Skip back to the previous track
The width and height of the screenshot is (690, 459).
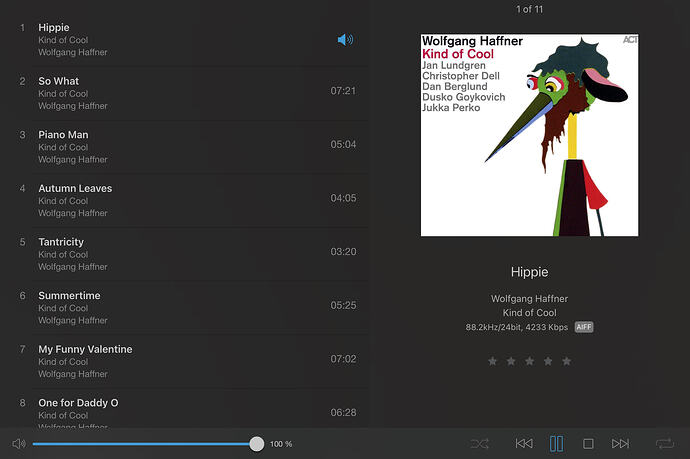pyautogui.click(x=524, y=444)
